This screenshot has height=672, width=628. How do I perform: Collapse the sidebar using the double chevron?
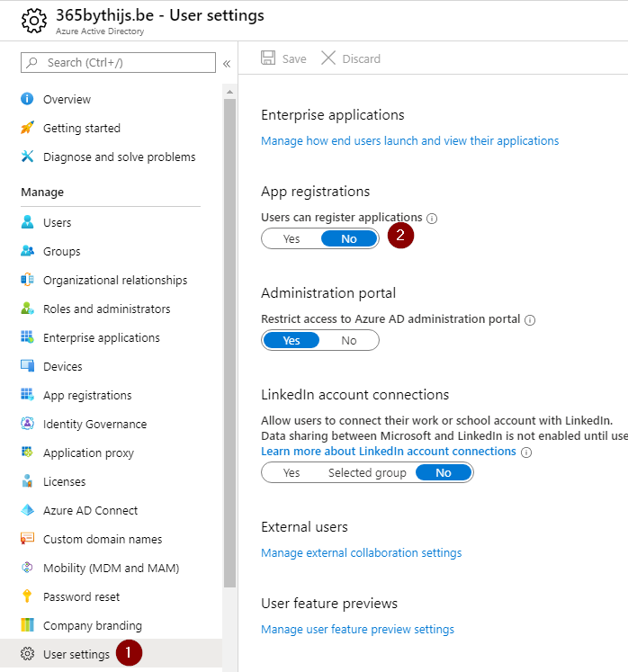[227, 63]
